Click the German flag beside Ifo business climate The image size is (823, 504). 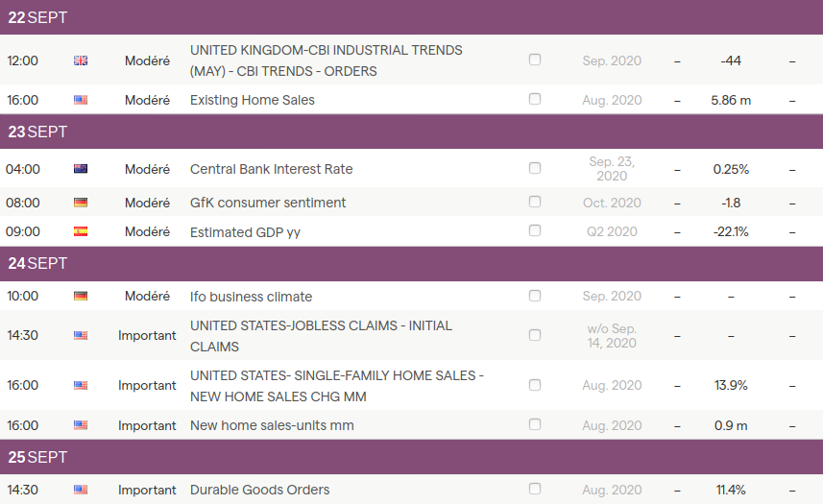tap(81, 297)
